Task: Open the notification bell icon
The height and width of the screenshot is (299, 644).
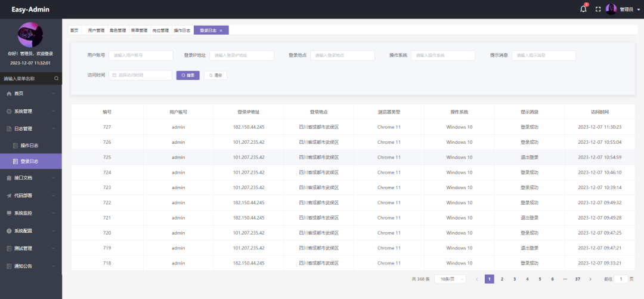Action: point(583,9)
